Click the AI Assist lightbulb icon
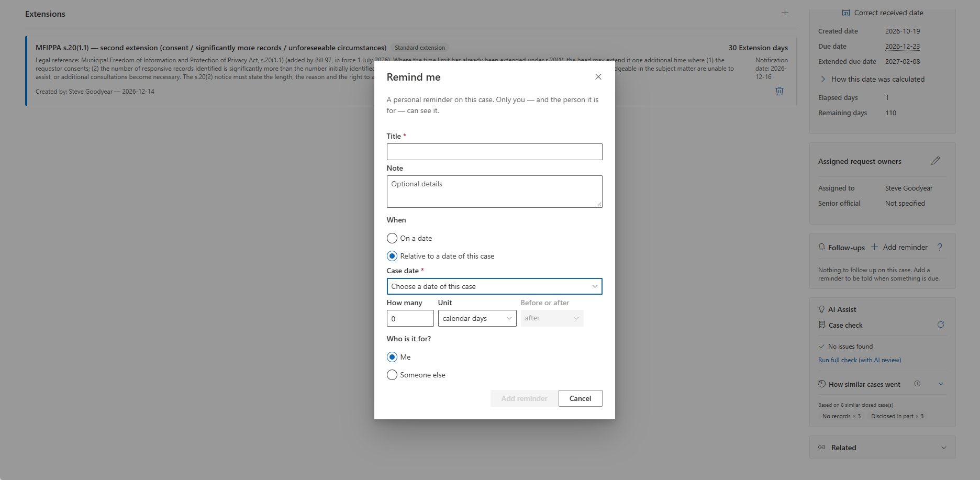This screenshot has height=480, width=980. 821,309
